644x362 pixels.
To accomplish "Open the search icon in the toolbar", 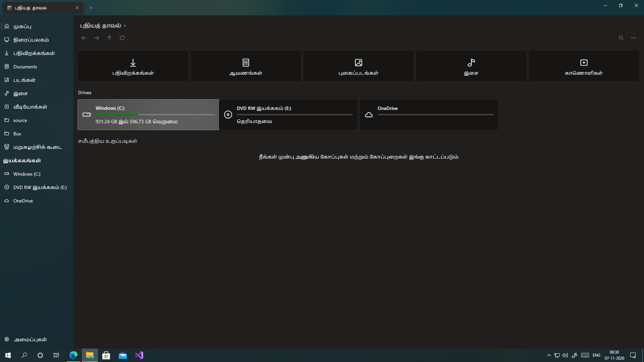I will [x=621, y=38].
